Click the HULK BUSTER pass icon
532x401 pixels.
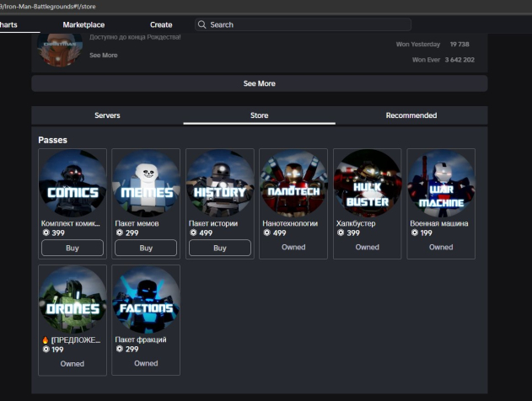click(x=367, y=184)
